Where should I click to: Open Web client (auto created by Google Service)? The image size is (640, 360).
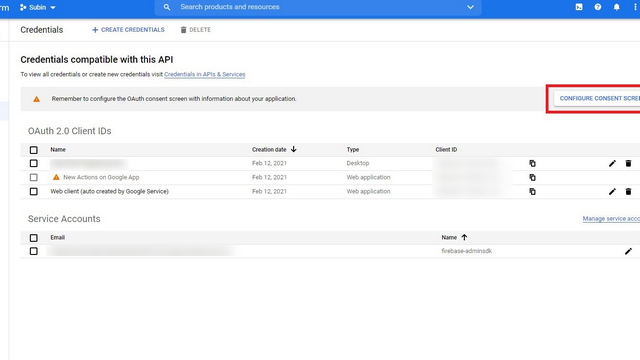pyautogui.click(x=109, y=191)
